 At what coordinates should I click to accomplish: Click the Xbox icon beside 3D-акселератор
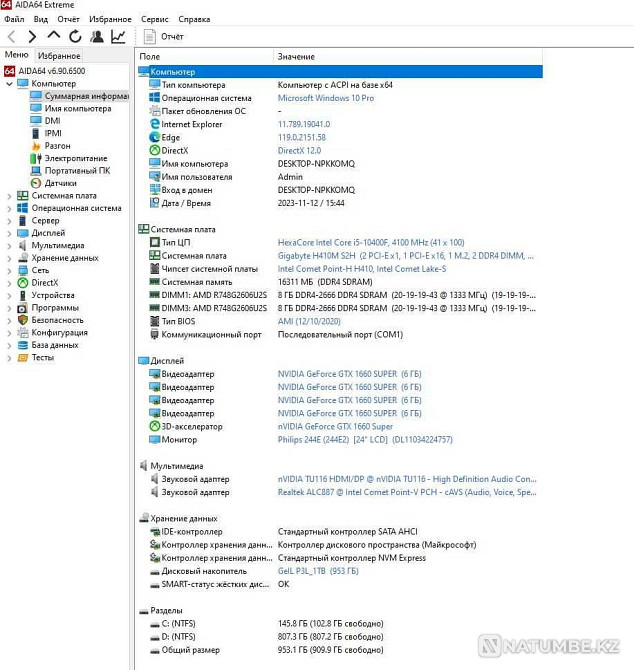(x=154, y=426)
